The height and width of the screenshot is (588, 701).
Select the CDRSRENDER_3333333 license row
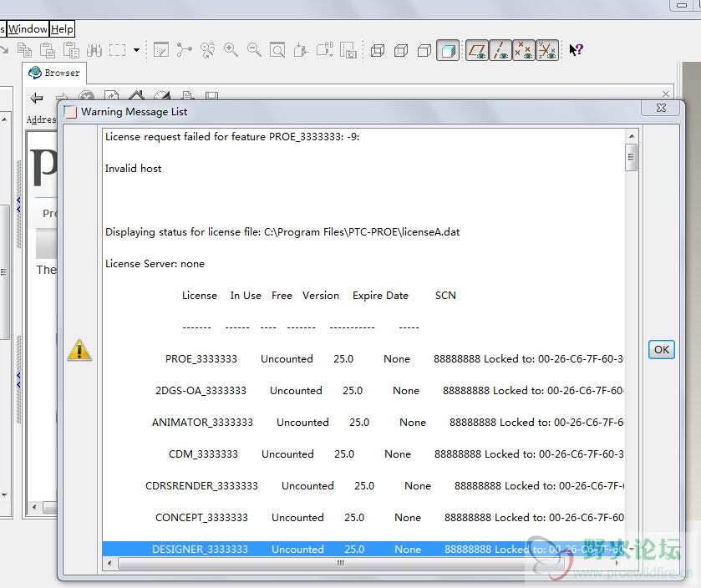click(363, 485)
